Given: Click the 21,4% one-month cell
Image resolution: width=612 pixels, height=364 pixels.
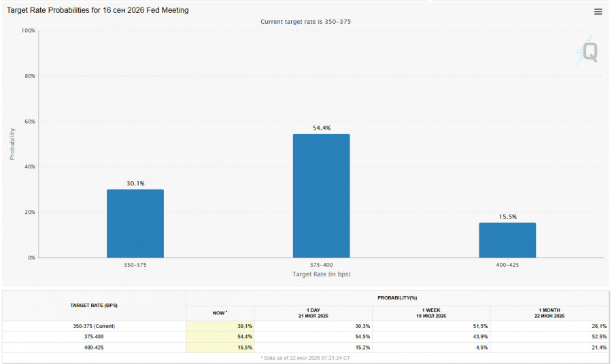Looking at the screenshot, I should tap(549, 348).
